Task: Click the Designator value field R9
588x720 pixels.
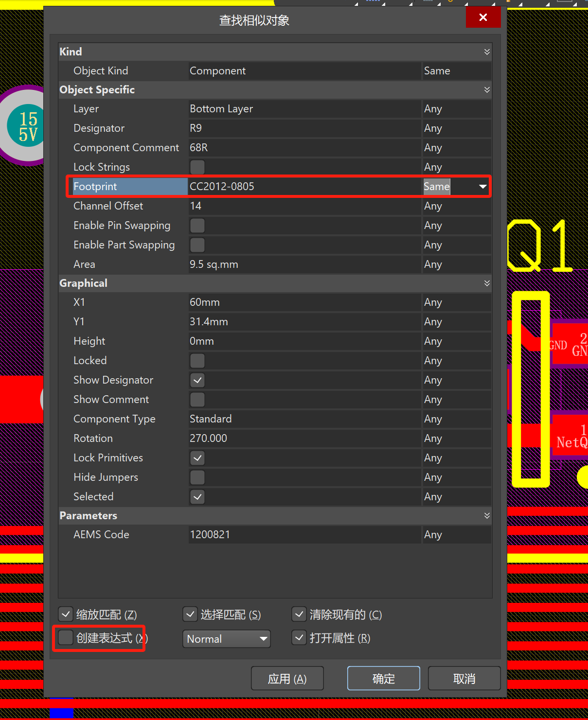Action: [x=304, y=128]
